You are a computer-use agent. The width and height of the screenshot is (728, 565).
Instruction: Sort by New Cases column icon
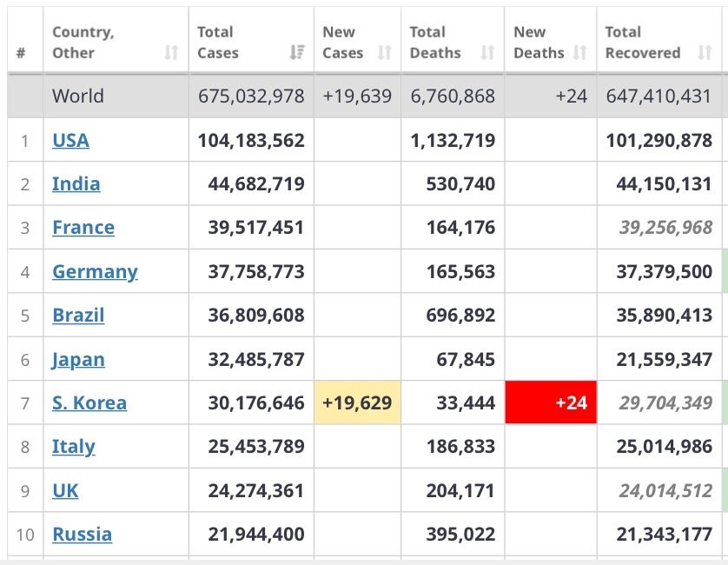(385, 52)
